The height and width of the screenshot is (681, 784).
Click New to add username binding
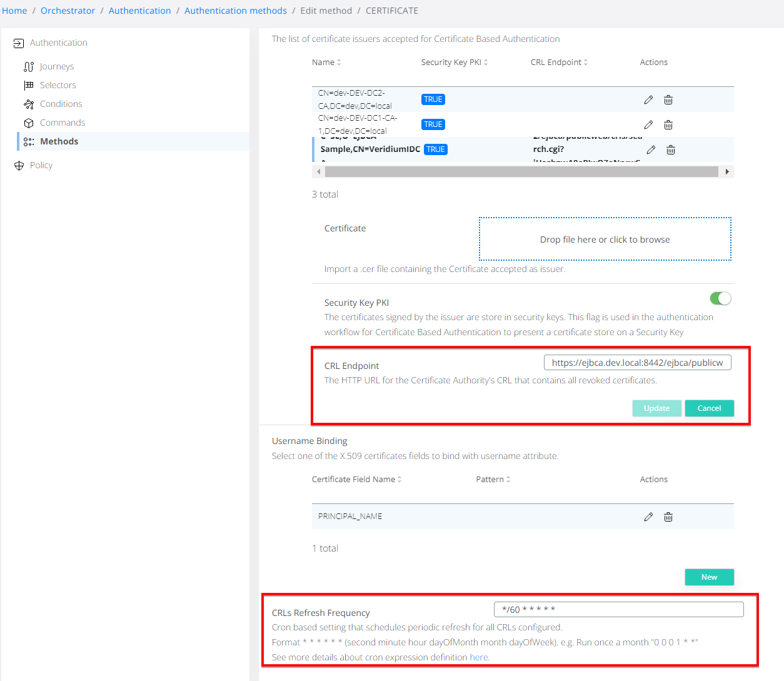coord(709,577)
